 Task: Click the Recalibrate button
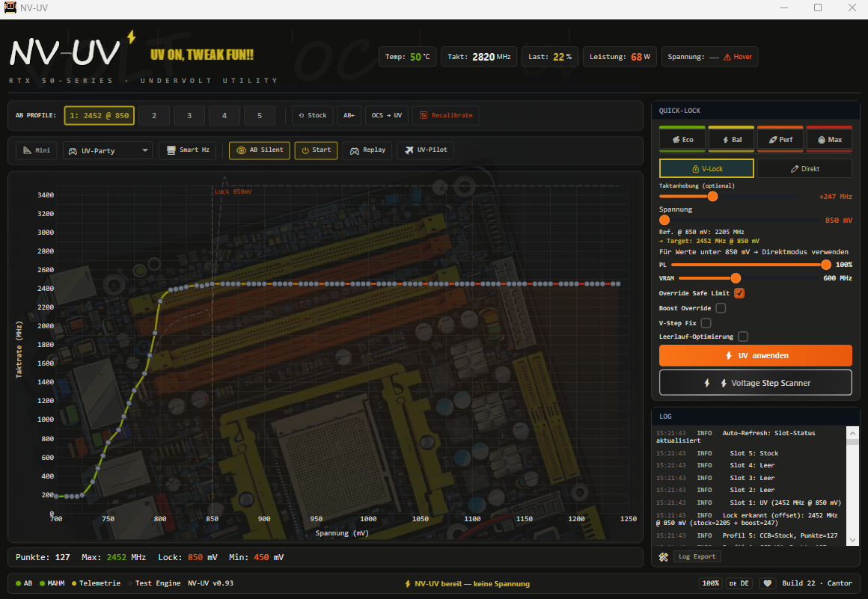(446, 116)
